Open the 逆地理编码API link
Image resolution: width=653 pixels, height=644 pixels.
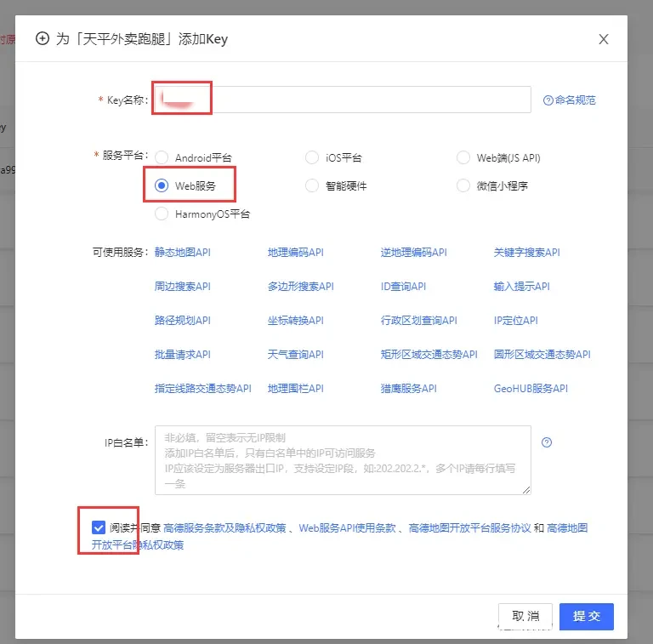[413, 253]
